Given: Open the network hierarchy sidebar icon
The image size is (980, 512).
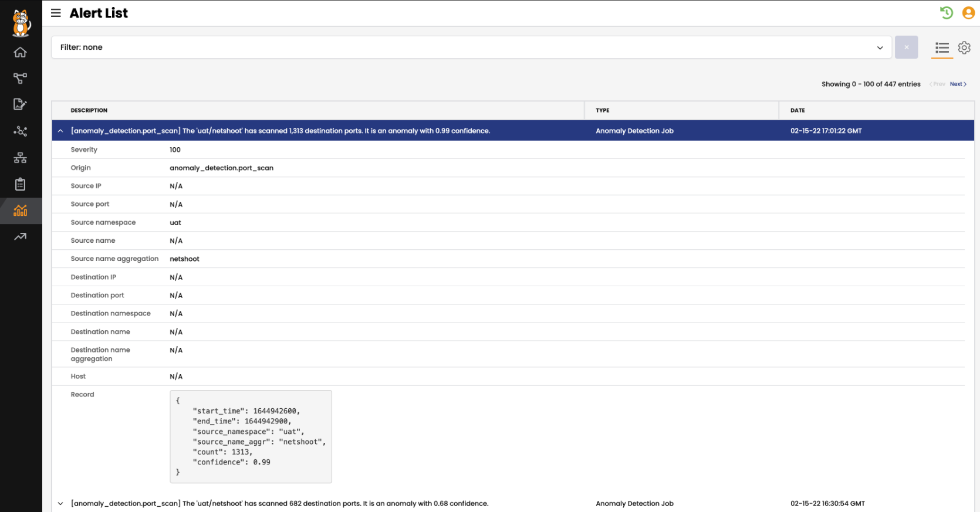Looking at the screenshot, I should click(x=21, y=158).
